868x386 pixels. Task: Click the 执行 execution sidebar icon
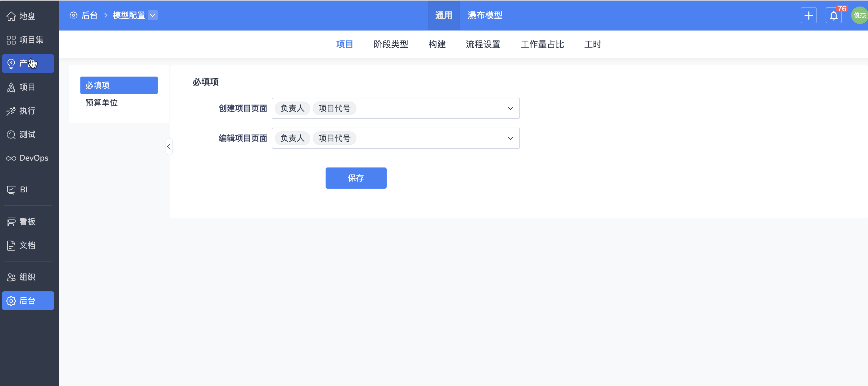pyautogui.click(x=11, y=111)
